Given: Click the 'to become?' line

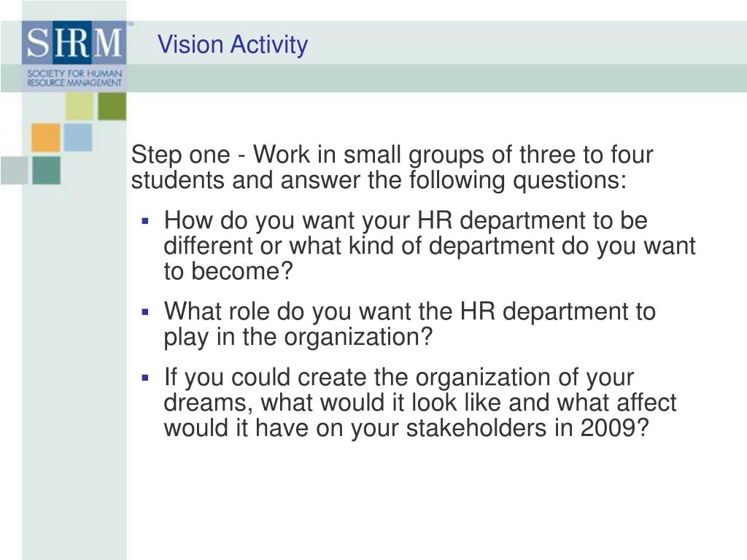Looking at the screenshot, I should pyautogui.click(x=228, y=272).
